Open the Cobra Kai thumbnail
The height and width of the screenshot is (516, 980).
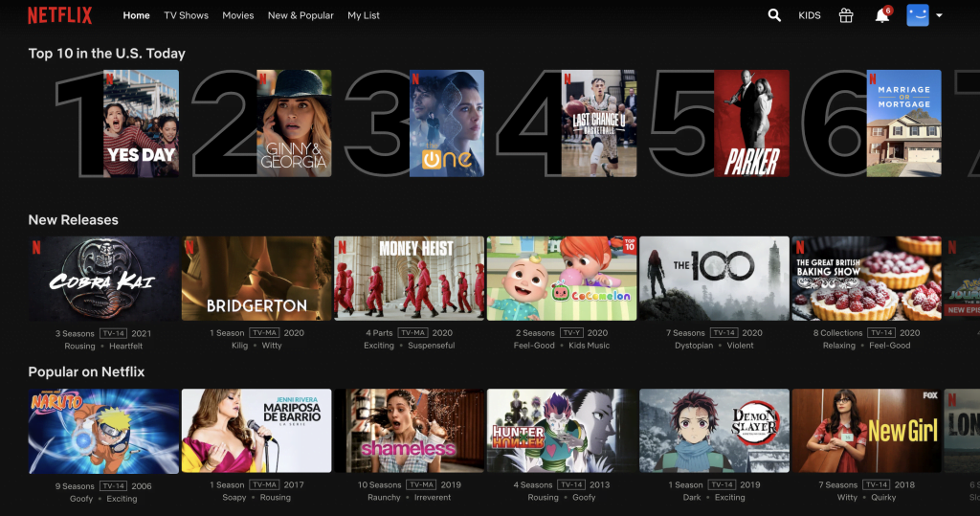103,279
